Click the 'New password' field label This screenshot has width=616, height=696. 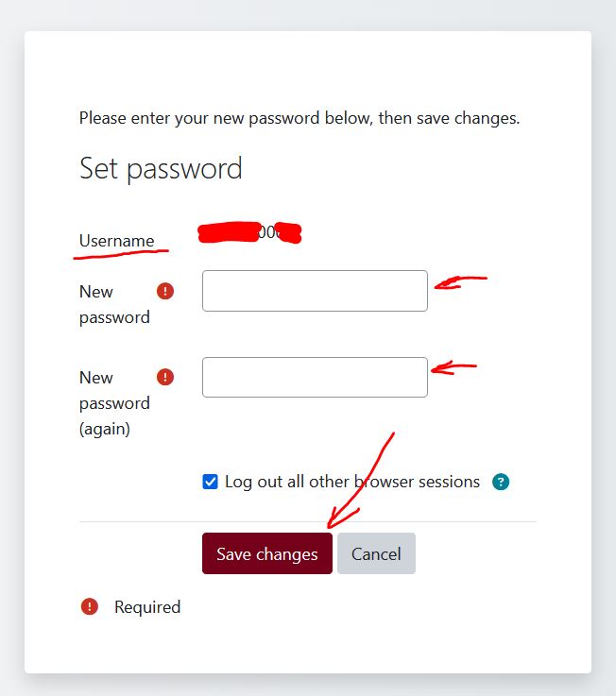point(114,304)
